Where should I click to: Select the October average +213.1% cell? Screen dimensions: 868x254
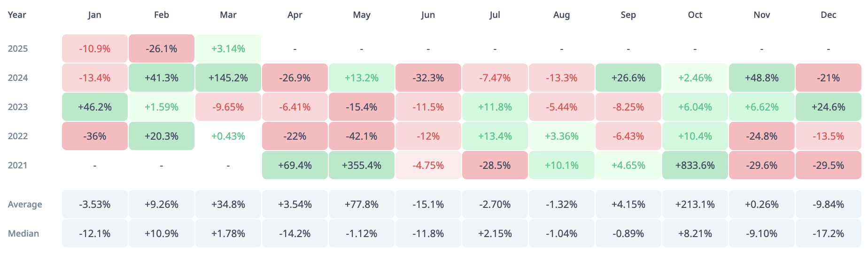point(695,204)
